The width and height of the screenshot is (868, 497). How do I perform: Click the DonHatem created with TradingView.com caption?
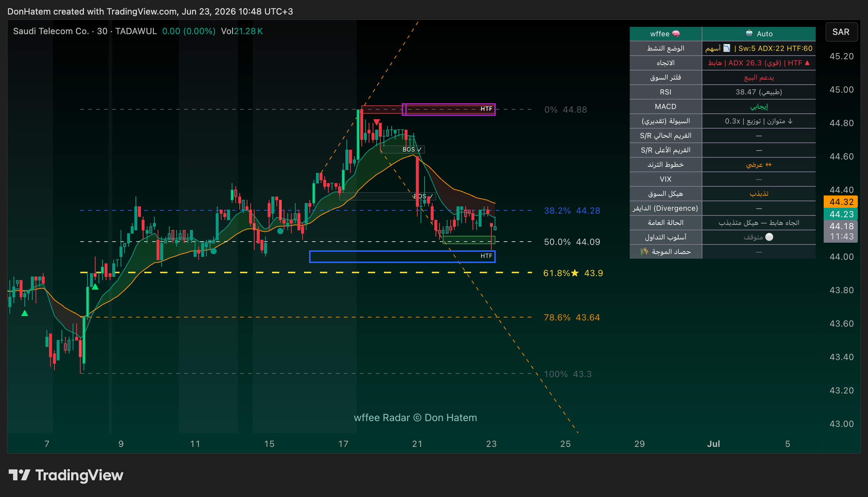tap(150, 12)
